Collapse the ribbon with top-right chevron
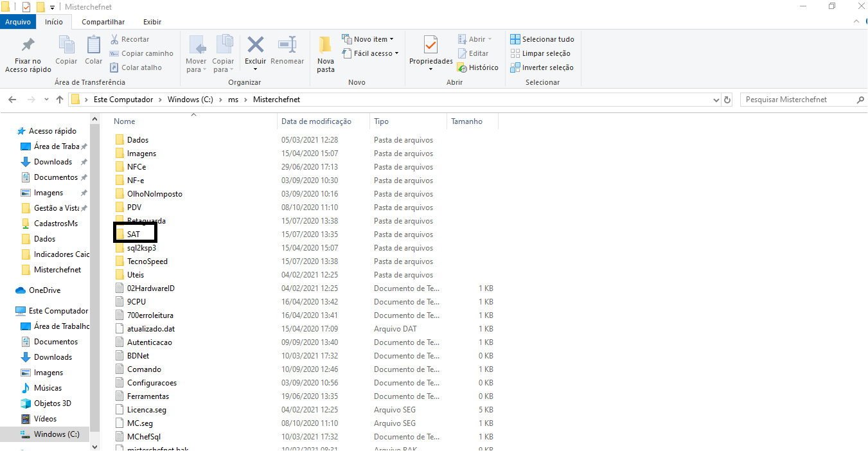The image size is (868, 451). [856, 22]
